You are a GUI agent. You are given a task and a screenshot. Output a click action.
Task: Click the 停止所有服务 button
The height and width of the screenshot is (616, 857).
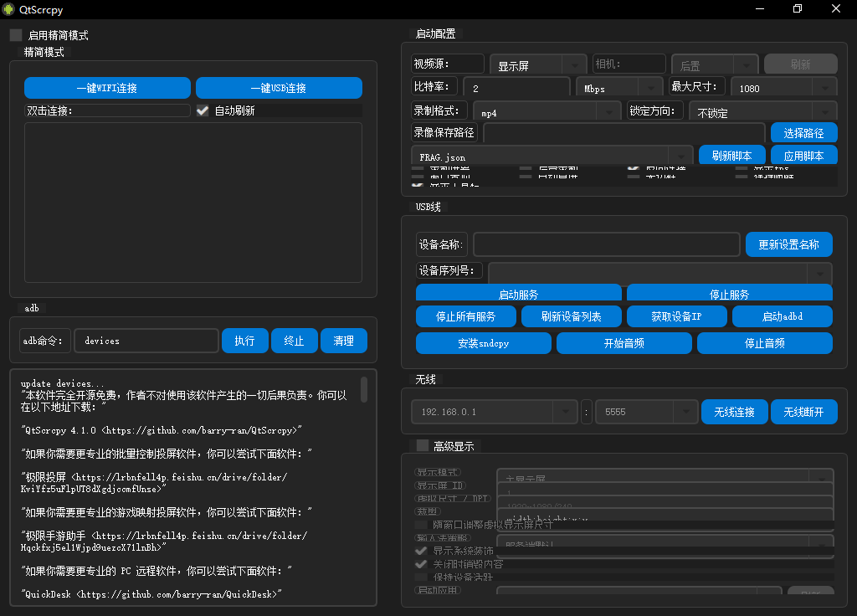click(465, 316)
